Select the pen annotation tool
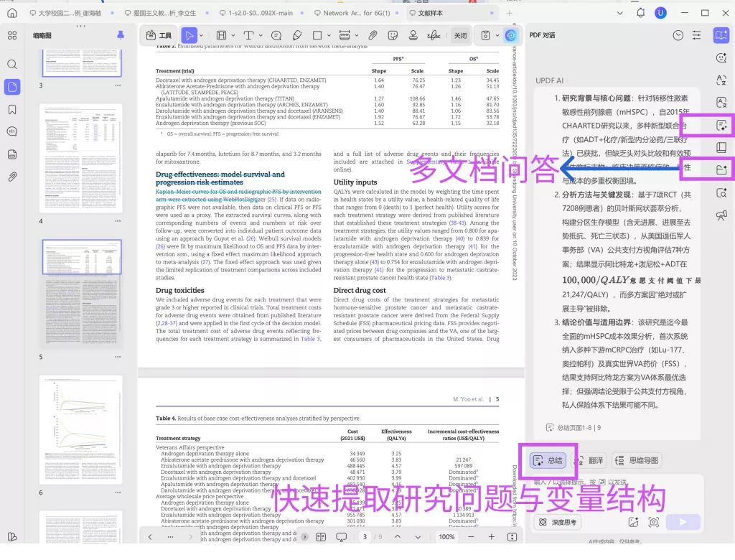 tap(296, 35)
